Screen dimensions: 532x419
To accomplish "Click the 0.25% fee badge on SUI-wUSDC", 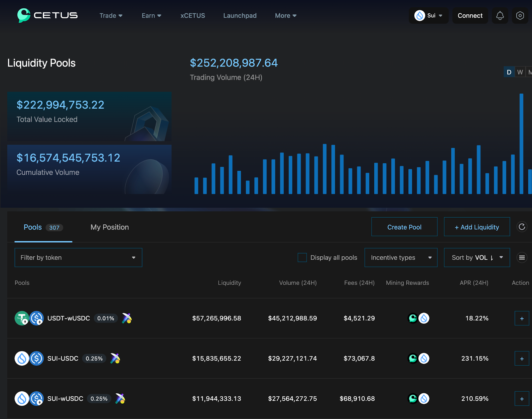I will tap(99, 398).
